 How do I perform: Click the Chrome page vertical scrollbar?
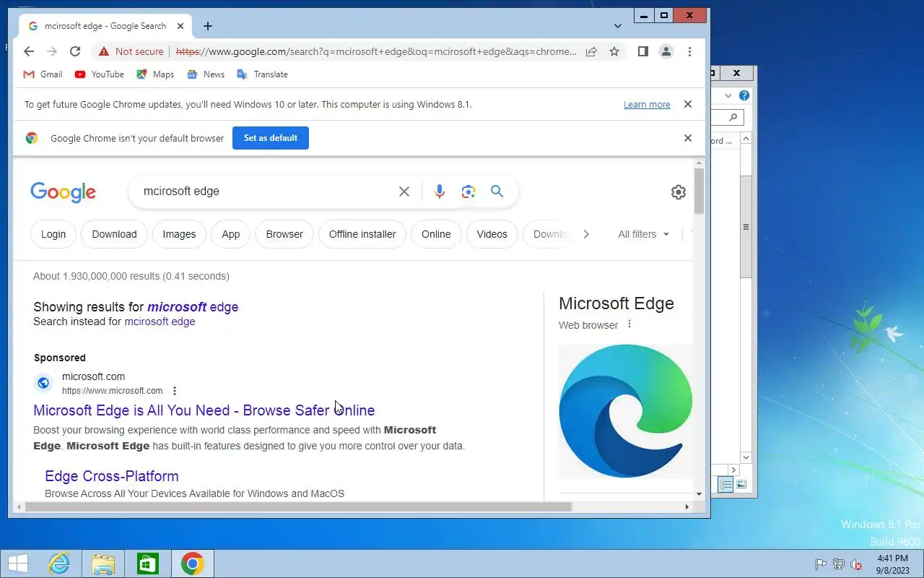pos(699,191)
